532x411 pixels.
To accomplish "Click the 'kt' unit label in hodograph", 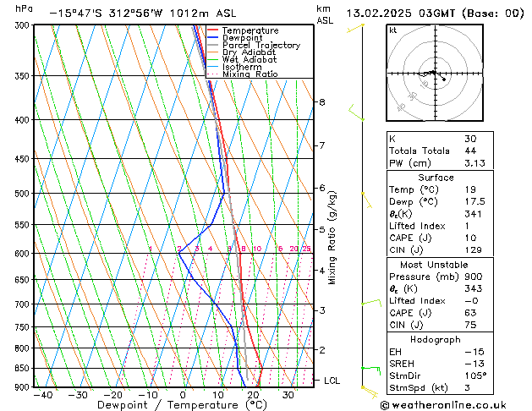I will click(393, 30).
